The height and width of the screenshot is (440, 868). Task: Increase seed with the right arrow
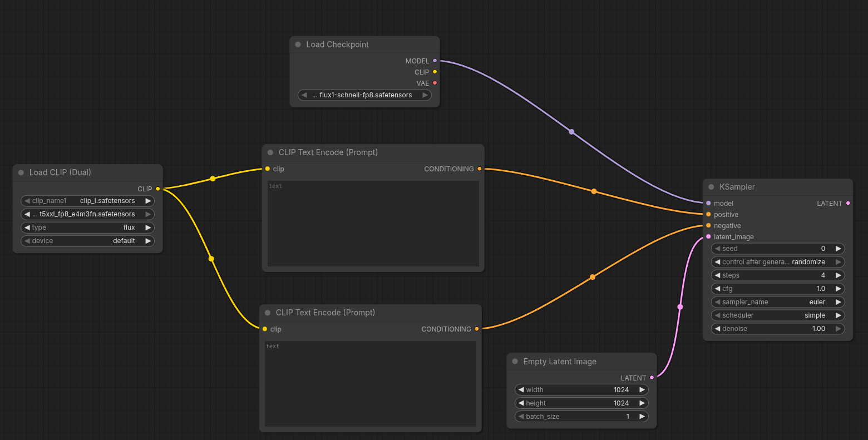(x=838, y=249)
